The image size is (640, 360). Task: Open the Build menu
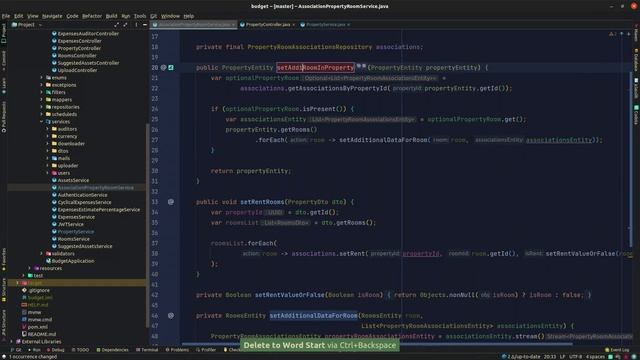[111, 16]
